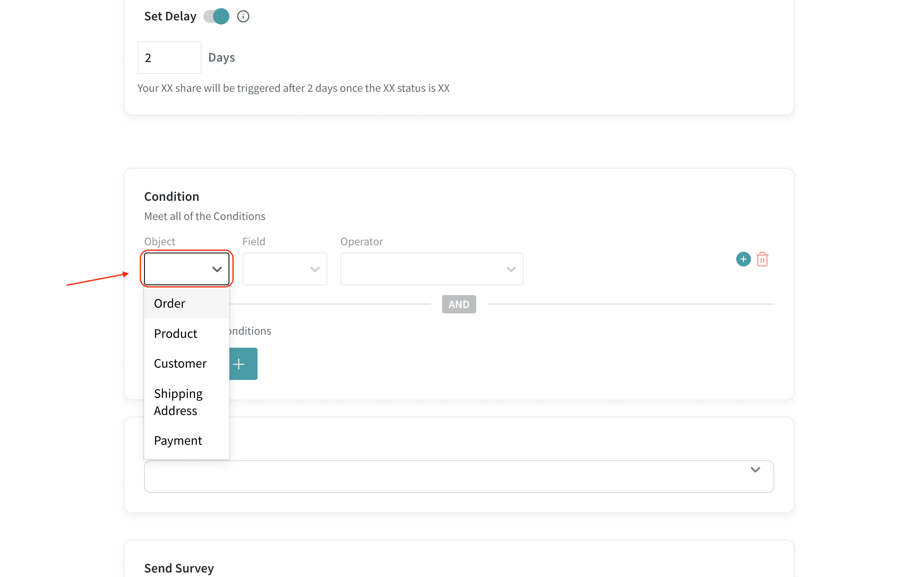This screenshot has height=577, width=924.
Task: Click the Send Survey heading
Action: click(x=179, y=568)
